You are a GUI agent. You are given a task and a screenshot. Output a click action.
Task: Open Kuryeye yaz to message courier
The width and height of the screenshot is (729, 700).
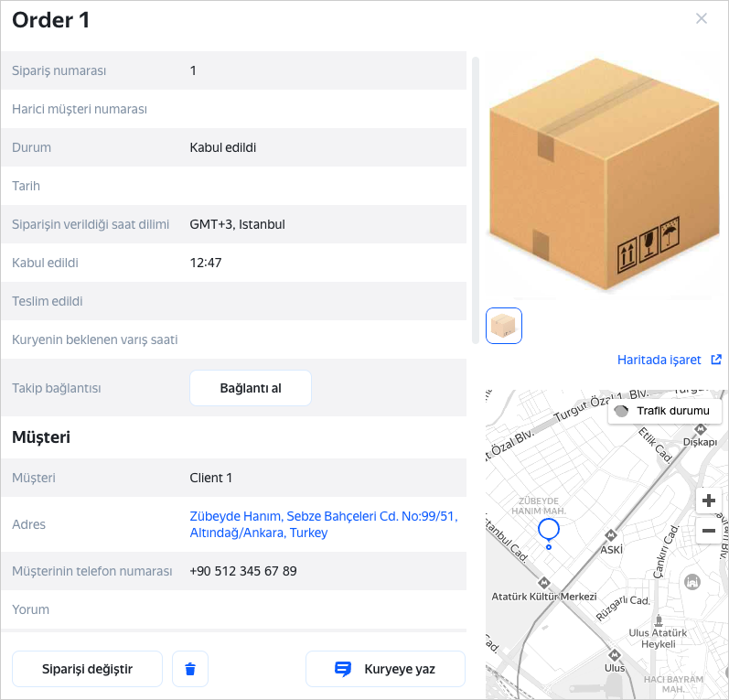coord(385,669)
